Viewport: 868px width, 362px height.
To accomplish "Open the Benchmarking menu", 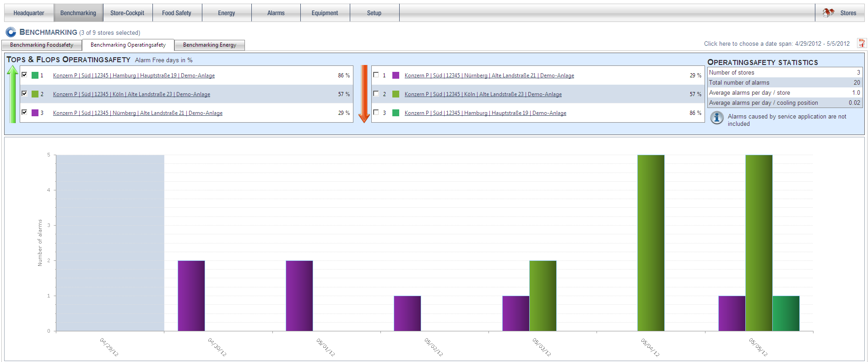I will [x=78, y=13].
